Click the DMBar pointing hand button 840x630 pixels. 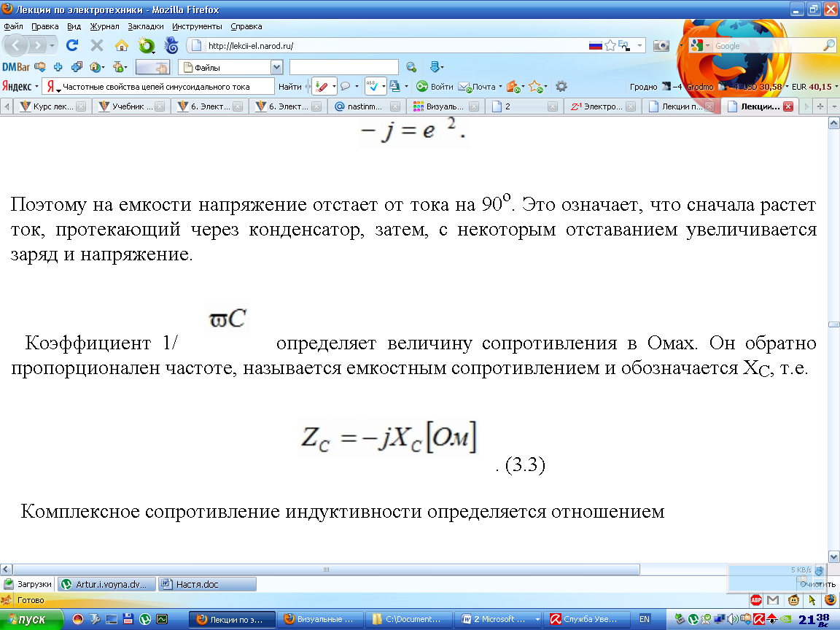(152, 67)
